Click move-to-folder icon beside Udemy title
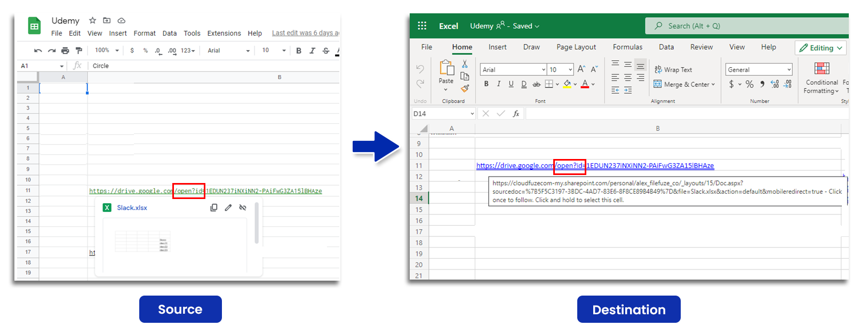Screen dimensions: 868x334 coord(107,20)
